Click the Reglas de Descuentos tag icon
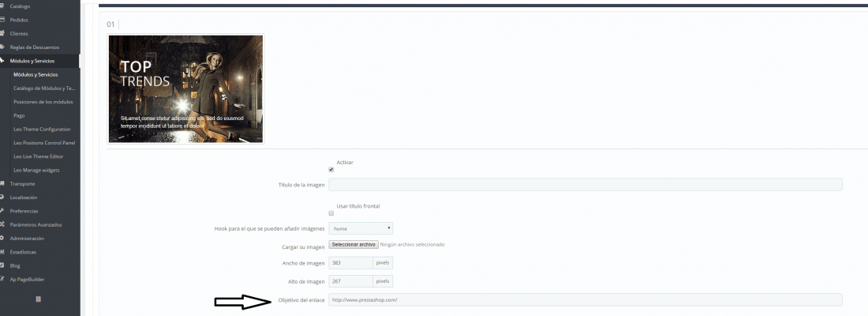The height and width of the screenshot is (316, 868). 2,47
